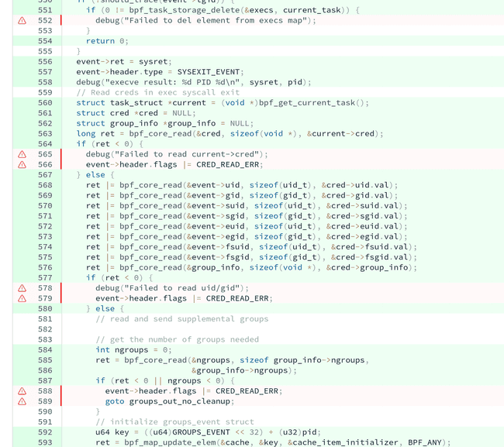Click '&cred->gid.val' on line 569
Viewport: 504px width, 447px height.
[355, 195]
